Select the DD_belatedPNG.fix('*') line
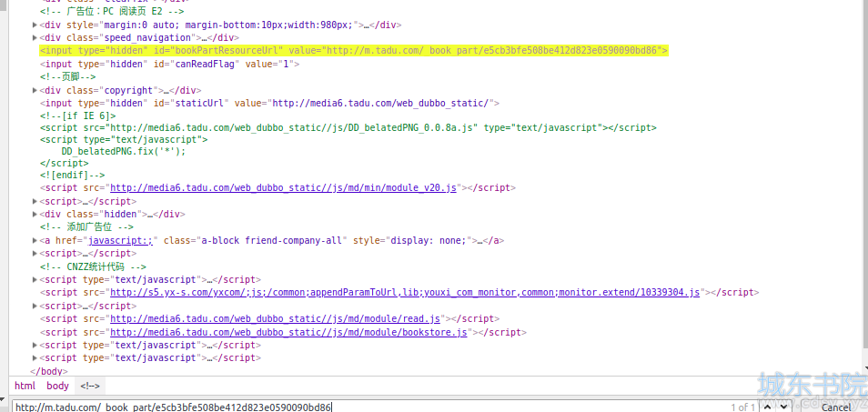The width and height of the screenshot is (868, 412). point(124,152)
